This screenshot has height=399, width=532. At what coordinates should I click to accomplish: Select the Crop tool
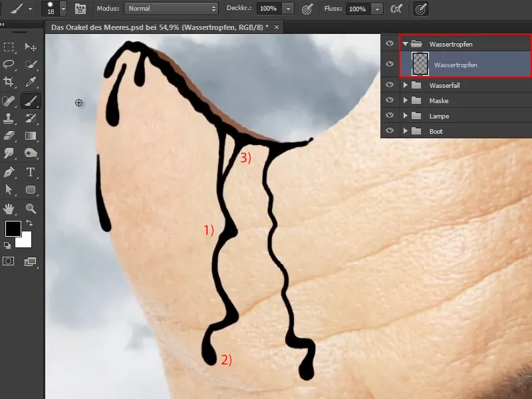9,81
